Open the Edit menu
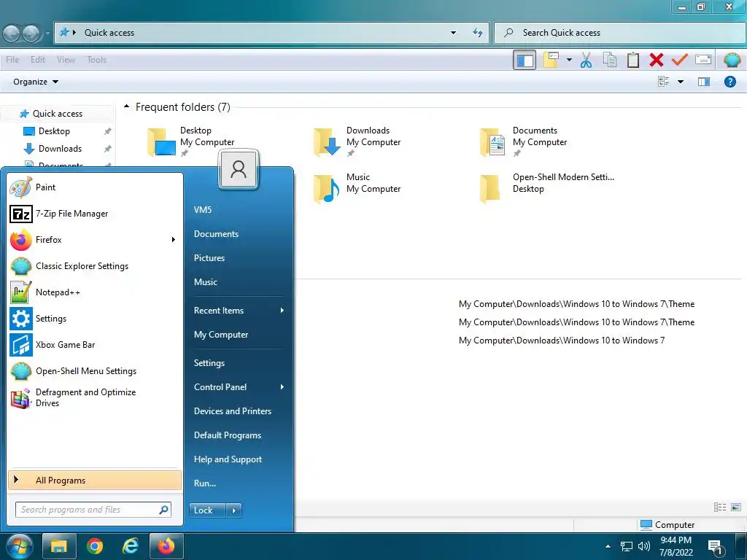The height and width of the screenshot is (560, 747). tap(38, 60)
